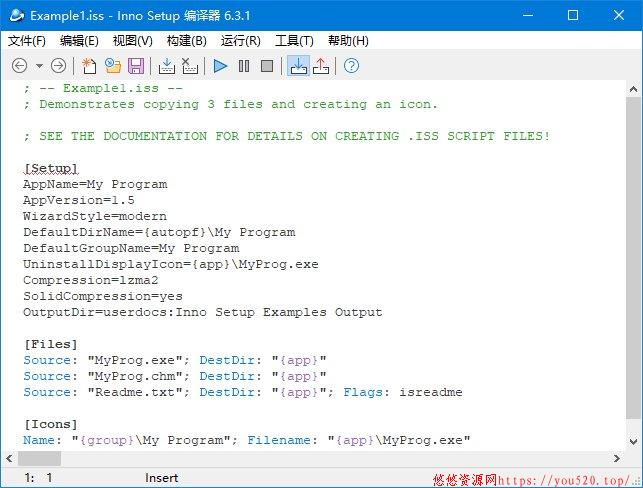
Task: Click the Name "{group}\My Program" line
Action: [246, 440]
